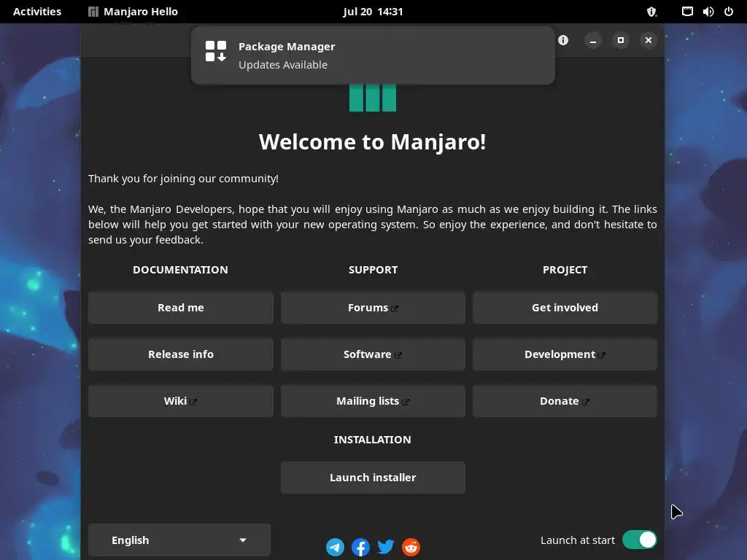747x560 pixels.
Task: Click the PROJECT section heading
Action: coord(565,270)
